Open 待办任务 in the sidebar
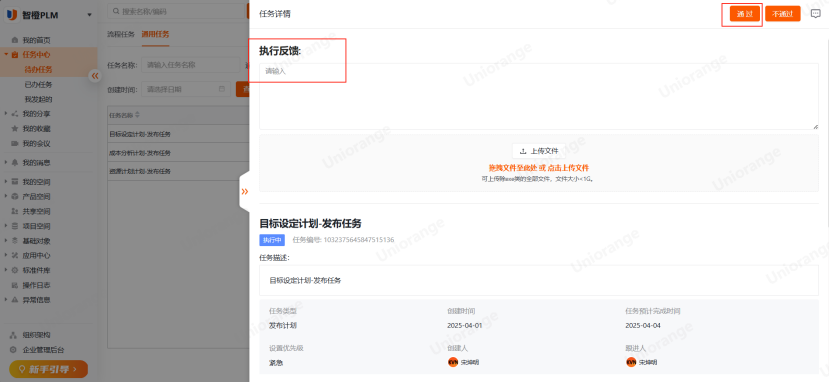 39,69
